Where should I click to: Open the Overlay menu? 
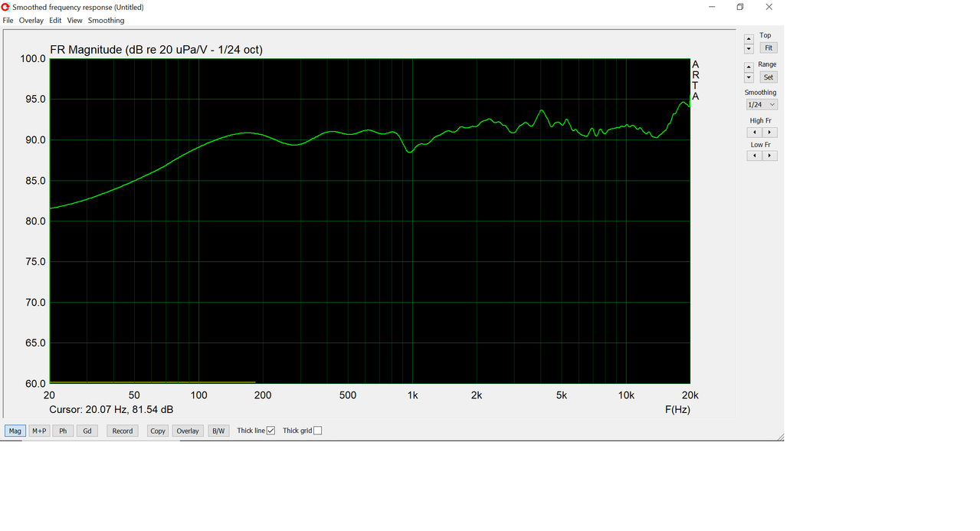pyautogui.click(x=31, y=21)
